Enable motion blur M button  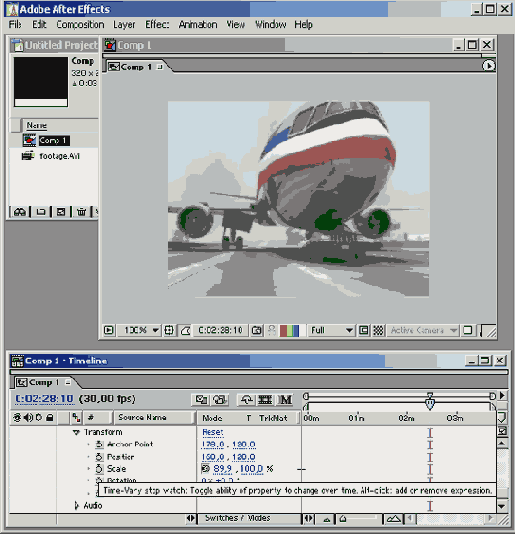[285, 399]
